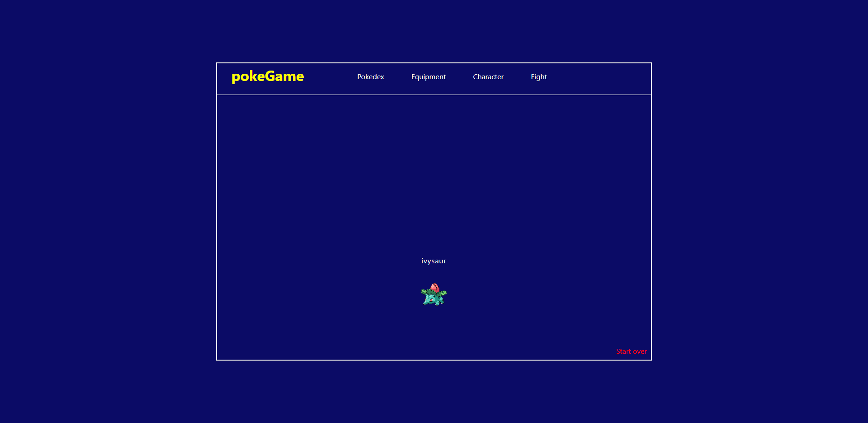Viewport: 868px width, 423px height.
Task: Click the ivysaur name label
Action: click(x=434, y=261)
